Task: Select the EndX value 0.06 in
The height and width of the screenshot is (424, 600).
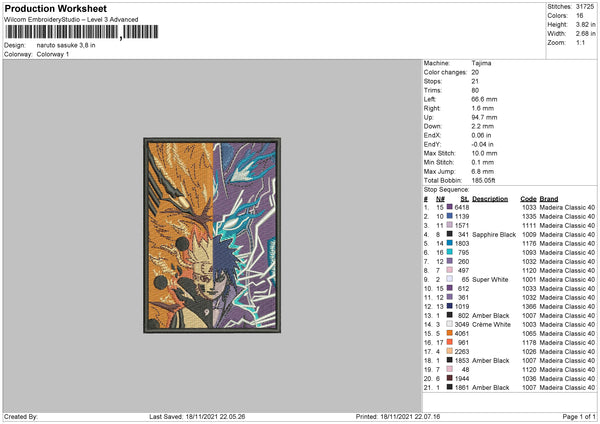Action: click(481, 135)
